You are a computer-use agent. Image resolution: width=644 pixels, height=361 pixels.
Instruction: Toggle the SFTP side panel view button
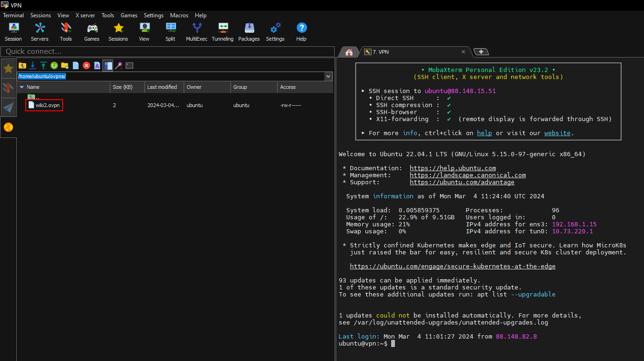pos(108,65)
